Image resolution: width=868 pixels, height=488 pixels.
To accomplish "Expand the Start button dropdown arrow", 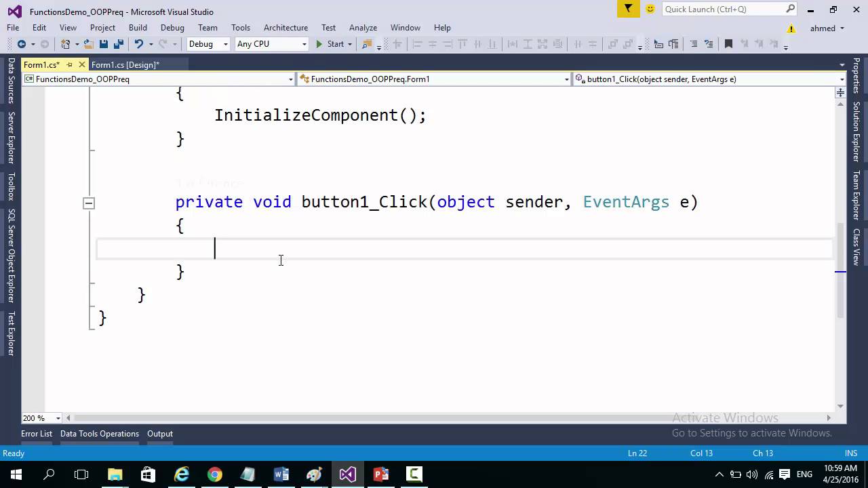I will click(350, 44).
